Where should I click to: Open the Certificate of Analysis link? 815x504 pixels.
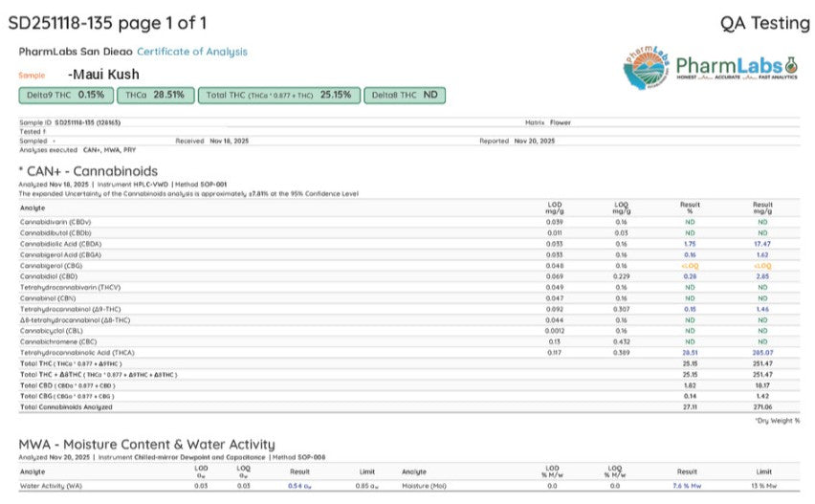191,52
